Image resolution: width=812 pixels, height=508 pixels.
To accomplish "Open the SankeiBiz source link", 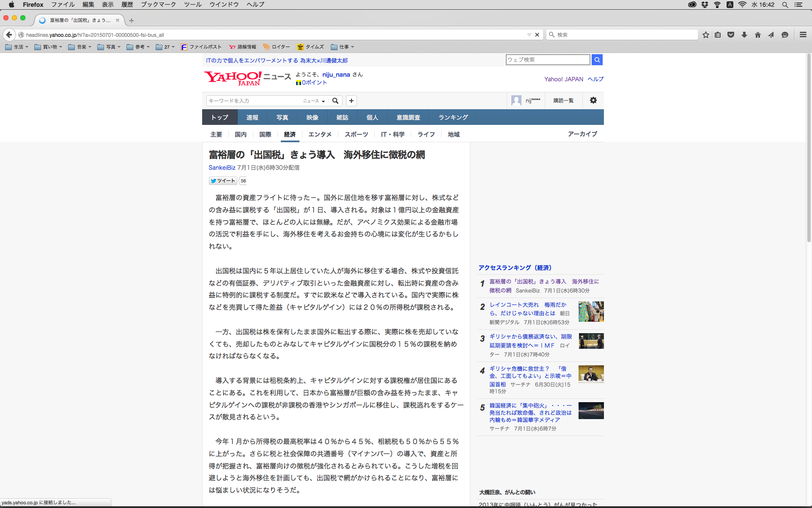I will 222,168.
